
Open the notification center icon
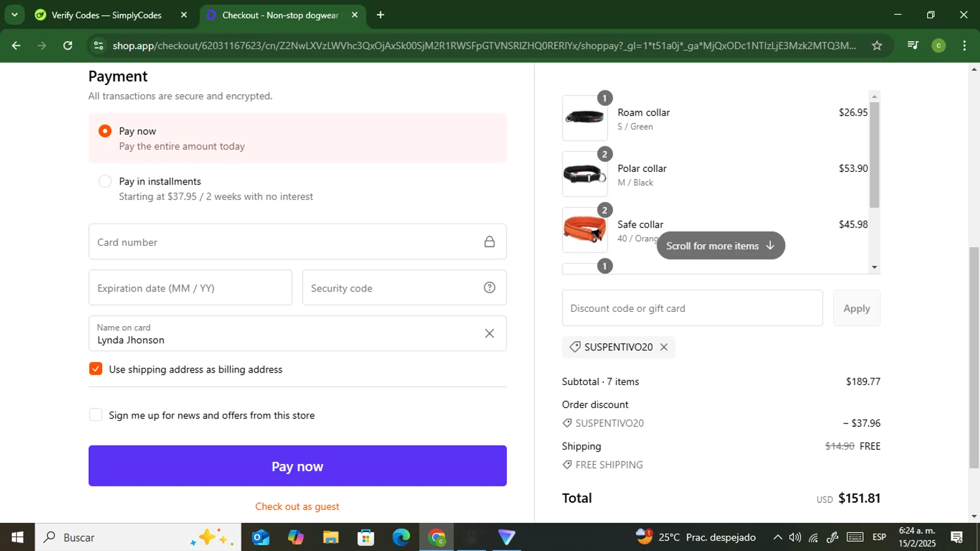point(957,537)
